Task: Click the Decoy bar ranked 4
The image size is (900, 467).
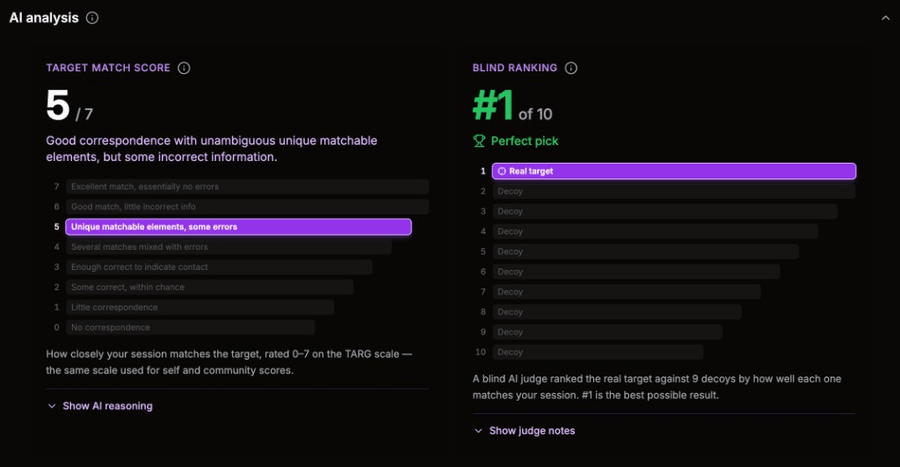Action: point(655,231)
